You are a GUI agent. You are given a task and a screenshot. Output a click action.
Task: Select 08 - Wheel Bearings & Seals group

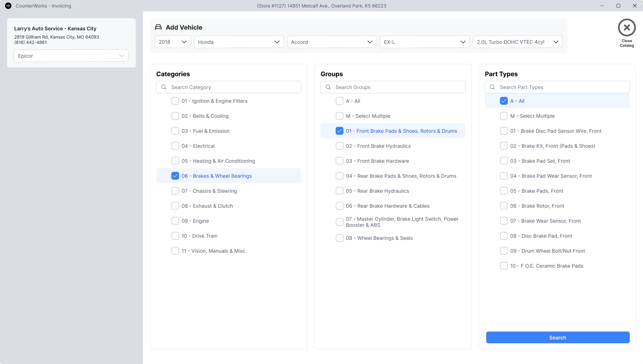pos(339,238)
